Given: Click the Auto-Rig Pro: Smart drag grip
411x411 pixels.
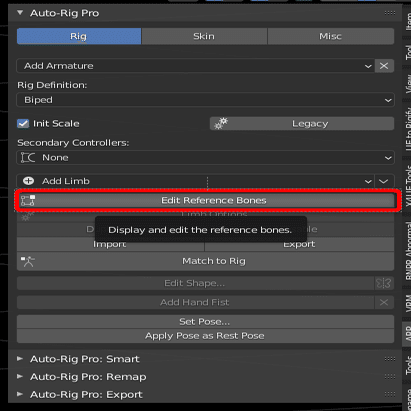Looking at the screenshot, I should [x=390, y=359].
